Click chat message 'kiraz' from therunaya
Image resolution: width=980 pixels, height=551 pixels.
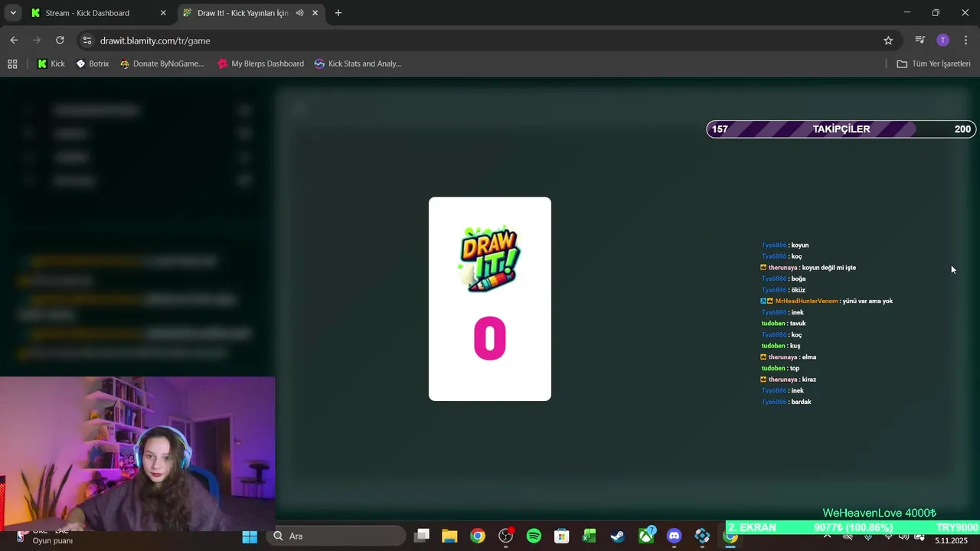pos(809,380)
